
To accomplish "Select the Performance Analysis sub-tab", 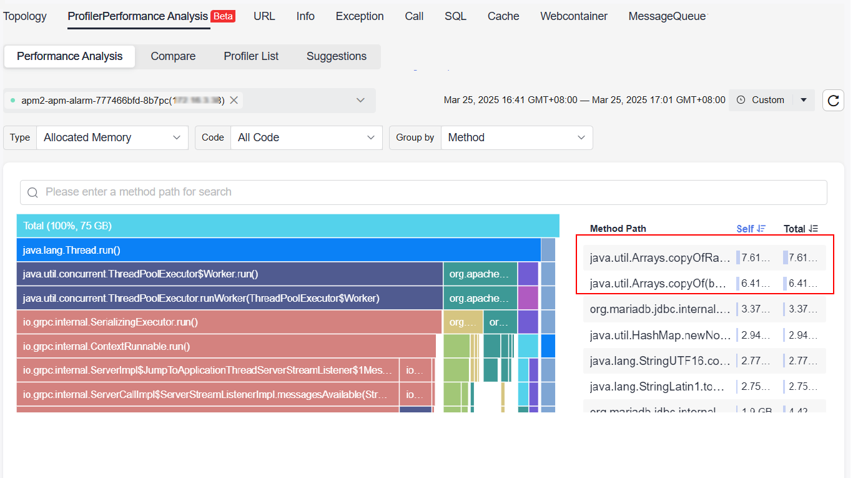I will click(70, 56).
